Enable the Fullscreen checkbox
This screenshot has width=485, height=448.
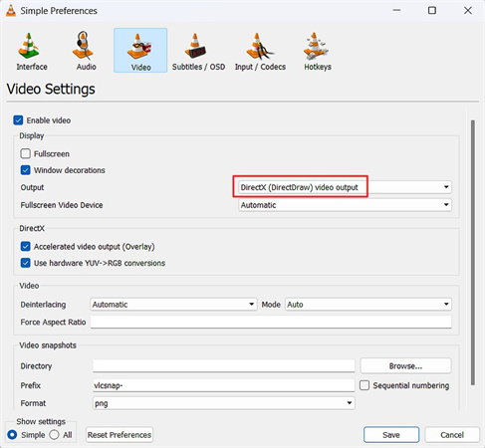pyautogui.click(x=26, y=153)
